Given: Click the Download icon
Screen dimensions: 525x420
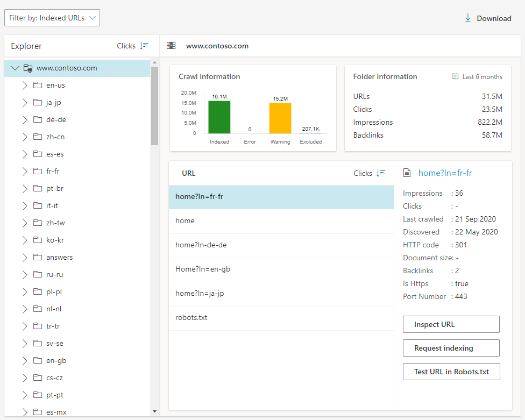Looking at the screenshot, I should (467, 18).
